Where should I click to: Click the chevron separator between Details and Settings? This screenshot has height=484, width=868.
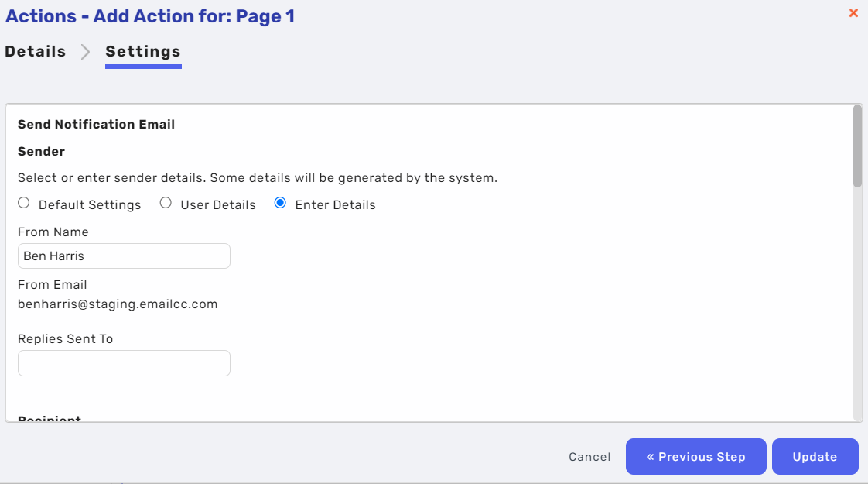(x=85, y=52)
